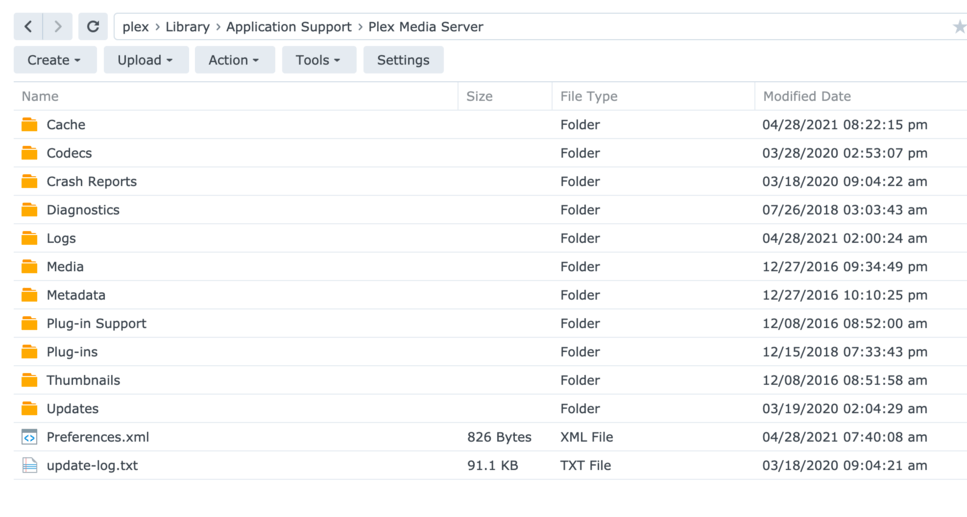Click the Codecs folder icon

29,153
